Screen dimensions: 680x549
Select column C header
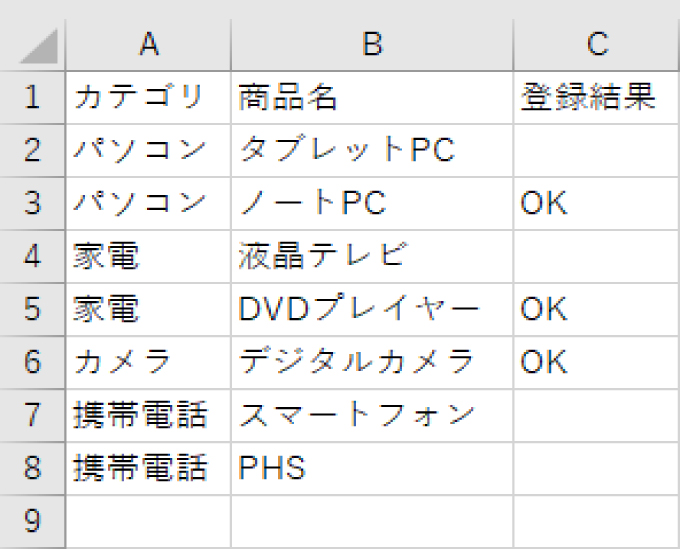pos(597,45)
